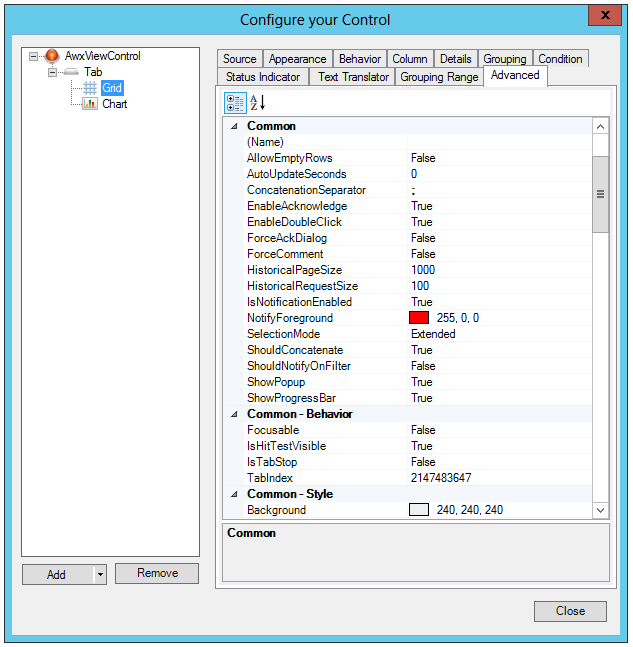
Task: Collapse the Common property category
Action: 235,126
